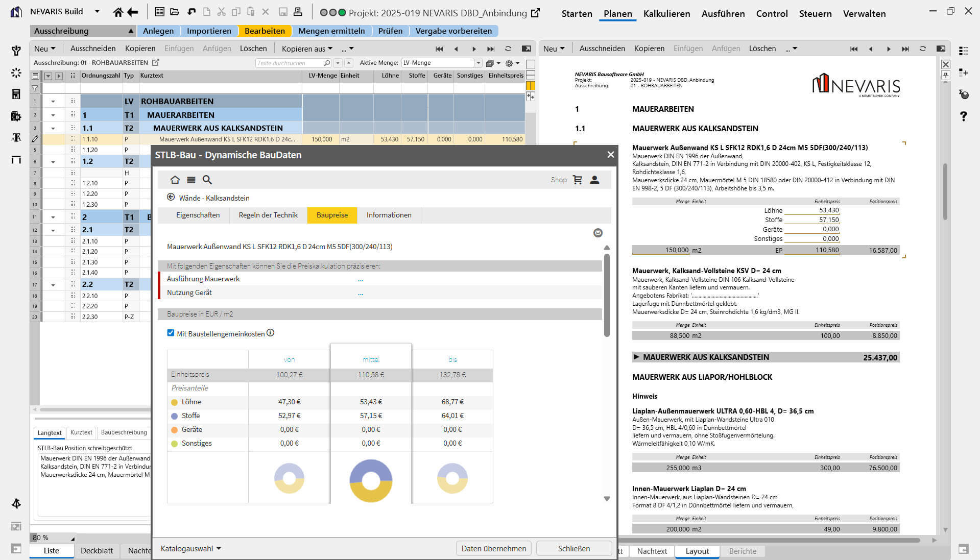Select the Mengen ermitteln tab
Image resolution: width=980 pixels, height=560 pixels.
pos(331,31)
